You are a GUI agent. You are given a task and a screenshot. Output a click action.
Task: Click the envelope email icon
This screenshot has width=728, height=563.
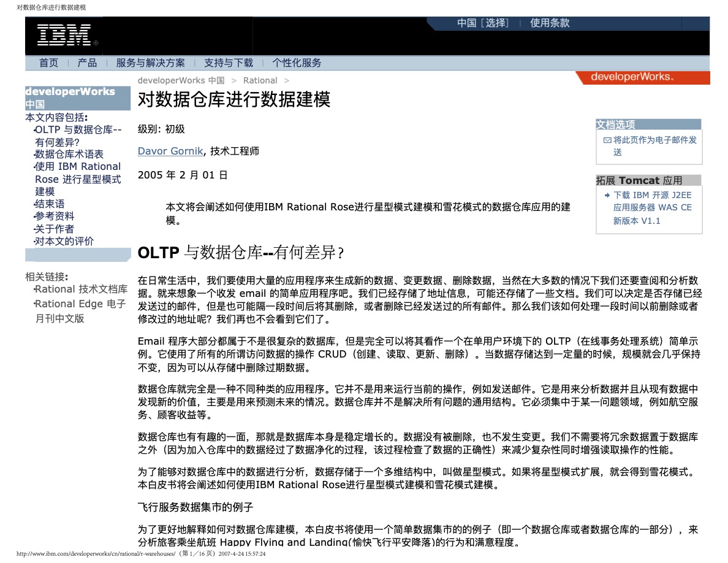tap(607, 140)
